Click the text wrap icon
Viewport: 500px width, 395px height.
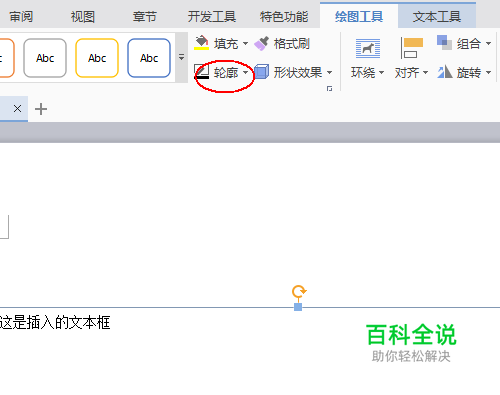click(x=368, y=48)
